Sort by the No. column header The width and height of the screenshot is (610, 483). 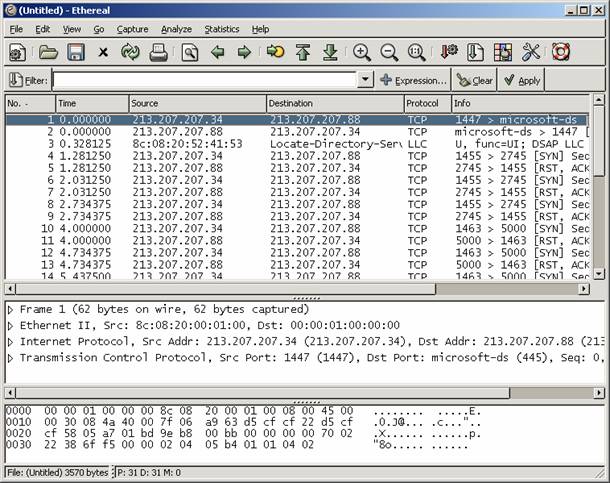30,103
